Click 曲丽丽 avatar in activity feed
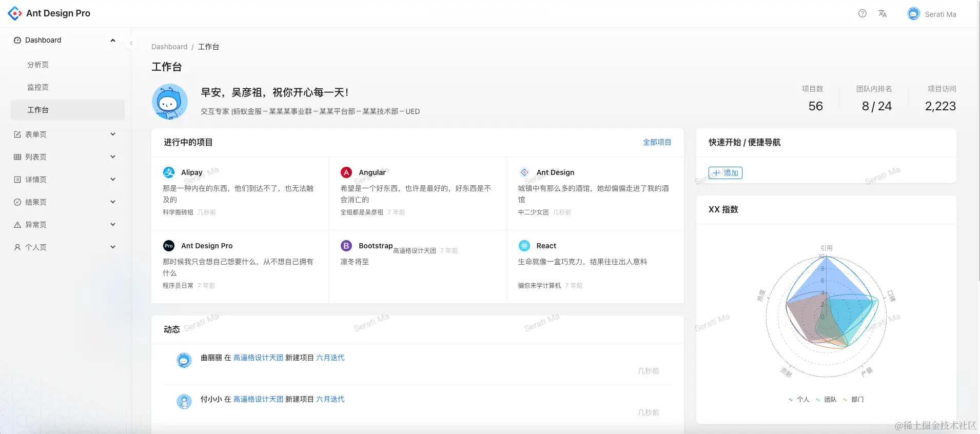The width and height of the screenshot is (980, 434). [x=184, y=360]
